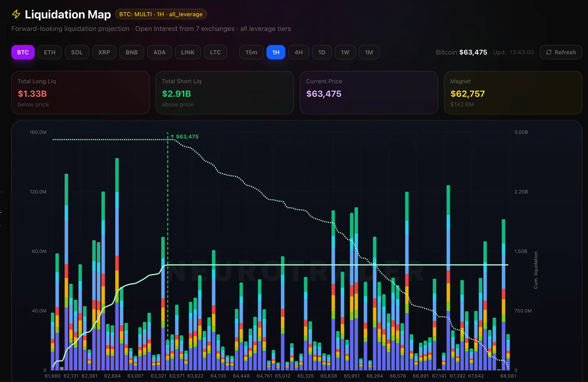
Task: Click the 160.0M left axis label
Action: tap(38, 132)
